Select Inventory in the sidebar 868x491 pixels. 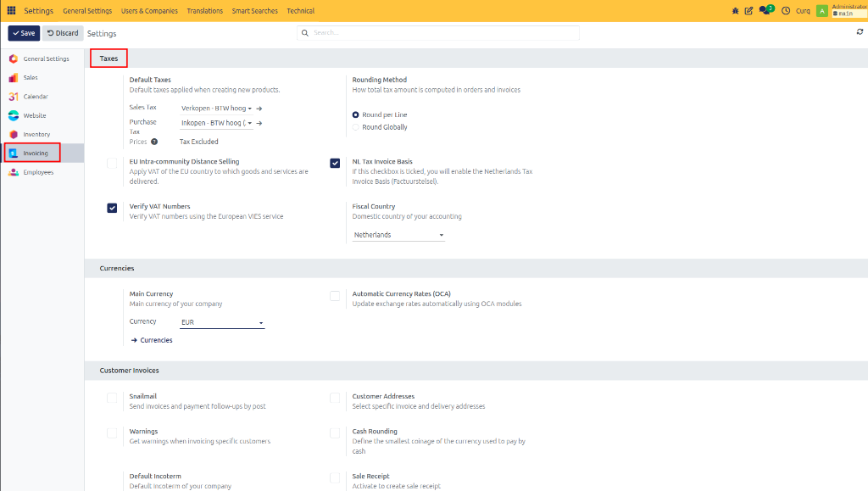(36, 134)
